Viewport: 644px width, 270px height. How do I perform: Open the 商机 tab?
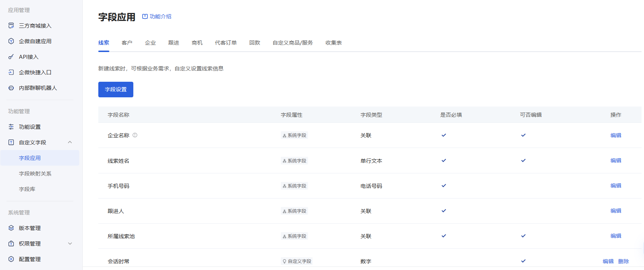[x=197, y=43]
